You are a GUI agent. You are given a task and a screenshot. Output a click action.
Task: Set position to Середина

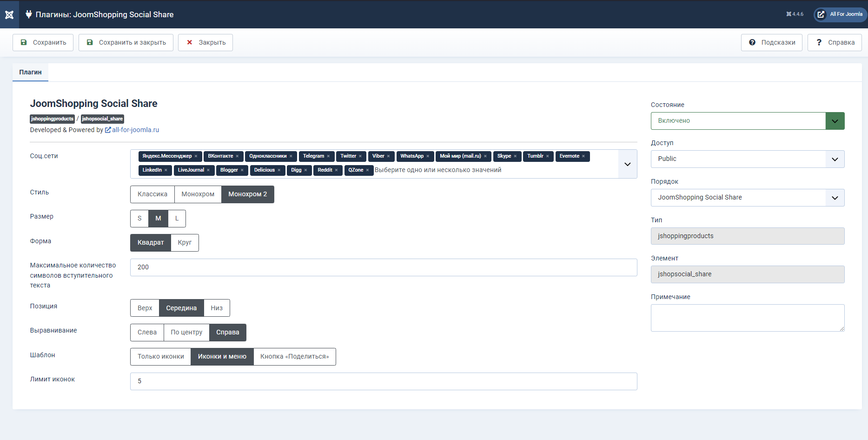181,308
